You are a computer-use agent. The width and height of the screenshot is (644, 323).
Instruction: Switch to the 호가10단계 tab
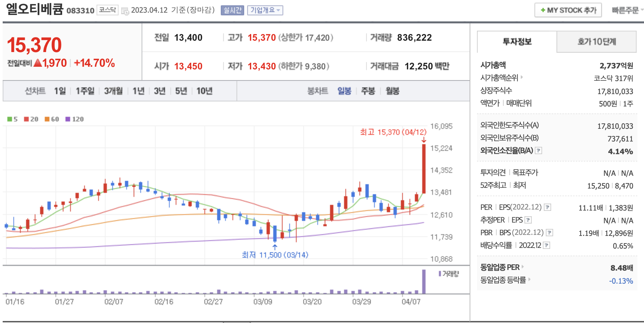coord(597,42)
